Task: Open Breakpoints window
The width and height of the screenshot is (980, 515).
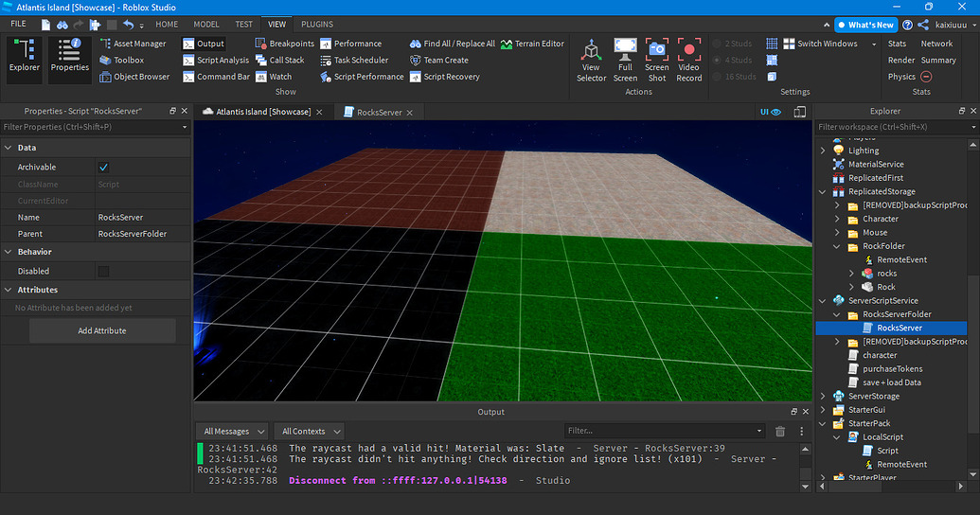Action: click(284, 44)
